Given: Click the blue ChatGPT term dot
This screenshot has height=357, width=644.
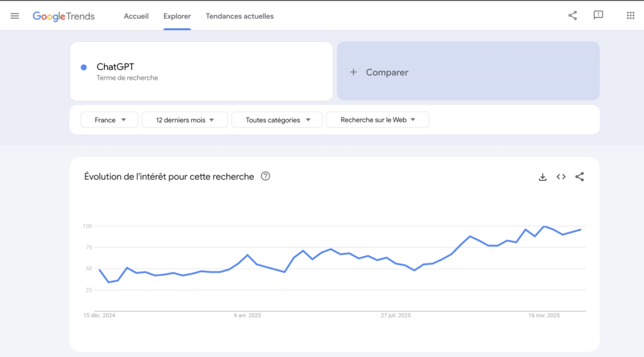Looking at the screenshot, I should click(84, 67).
